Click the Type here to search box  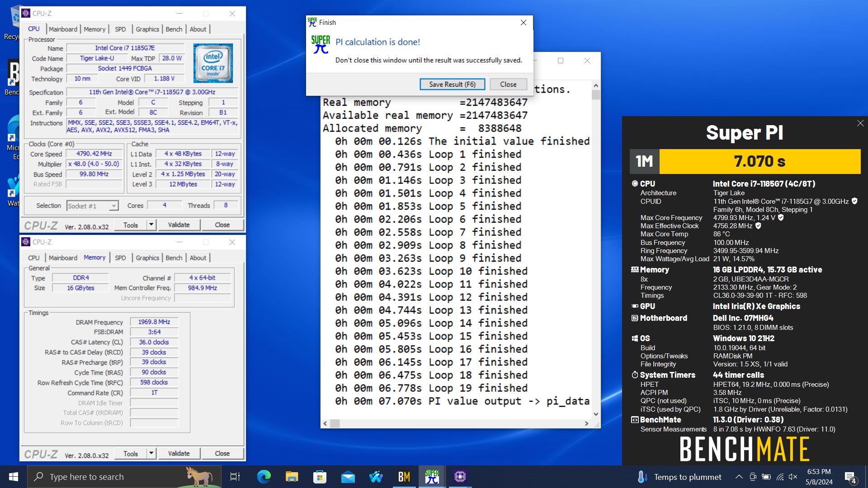(124, 477)
